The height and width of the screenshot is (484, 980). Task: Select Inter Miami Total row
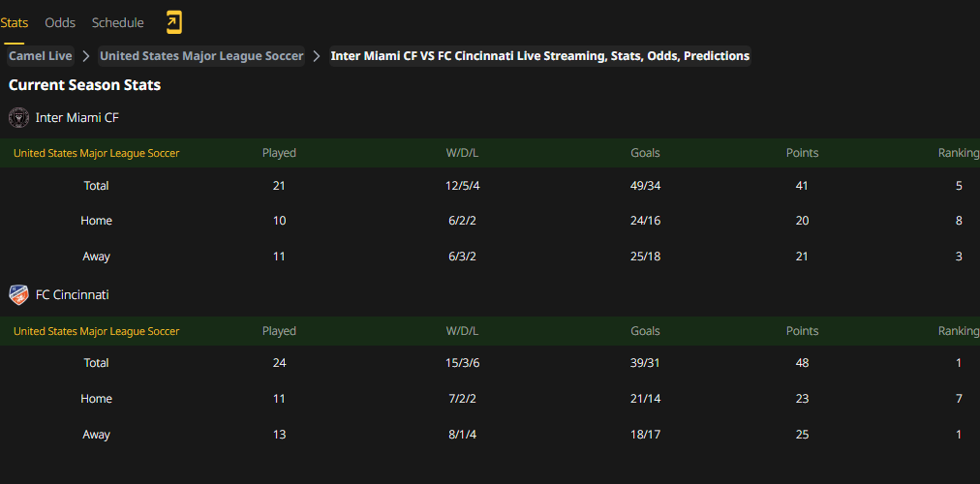point(490,186)
